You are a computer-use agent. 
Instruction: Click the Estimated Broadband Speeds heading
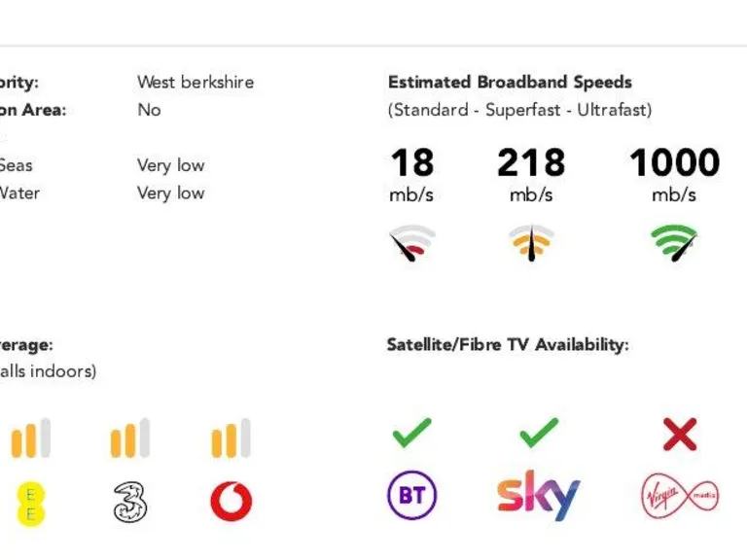(510, 82)
